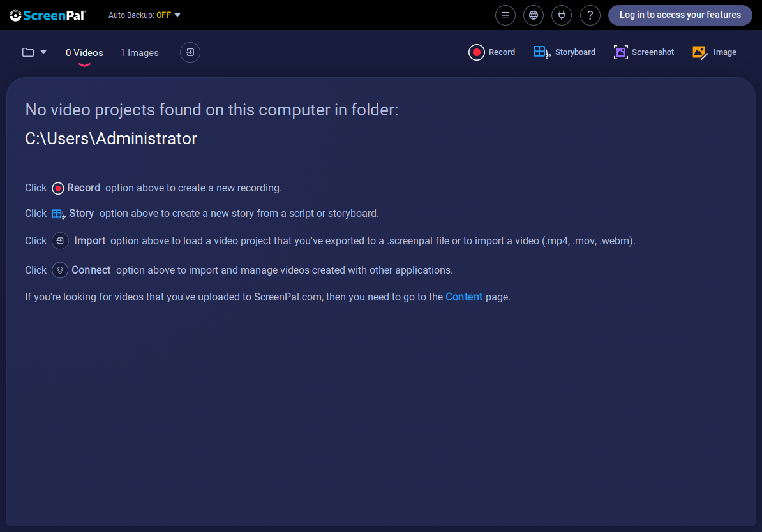762x532 pixels.
Task: Click the ScreenPal logo
Action: 48,15
